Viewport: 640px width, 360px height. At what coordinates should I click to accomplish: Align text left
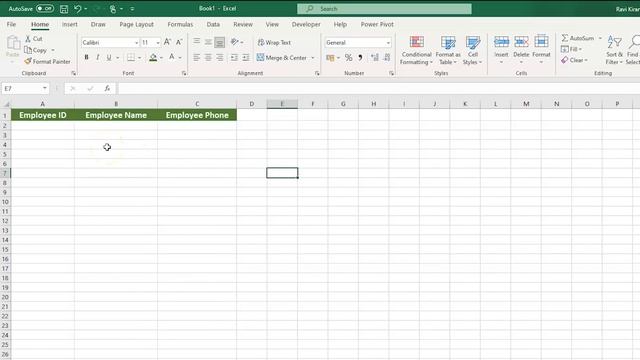pos(197,58)
